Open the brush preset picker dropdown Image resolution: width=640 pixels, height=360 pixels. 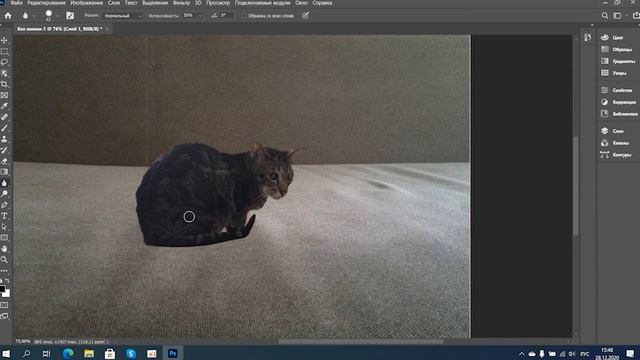tap(57, 16)
